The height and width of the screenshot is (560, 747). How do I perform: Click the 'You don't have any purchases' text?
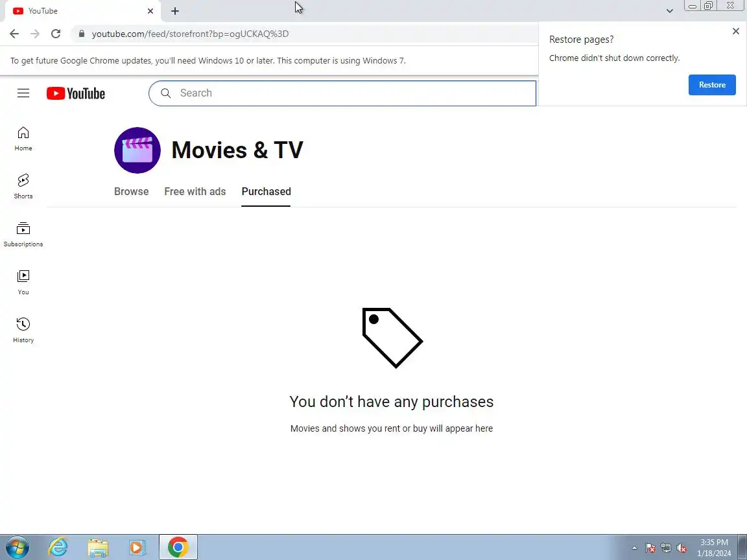(x=392, y=401)
